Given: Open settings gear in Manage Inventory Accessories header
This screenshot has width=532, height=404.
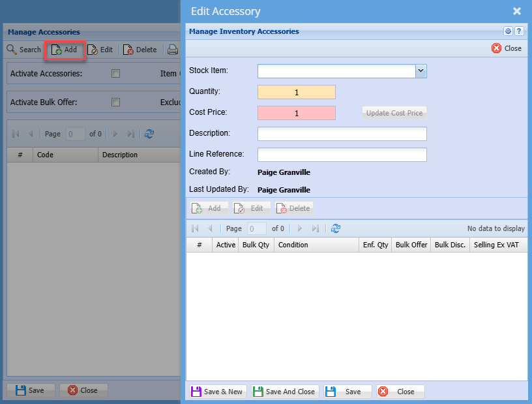Looking at the screenshot, I should click(508, 31).
